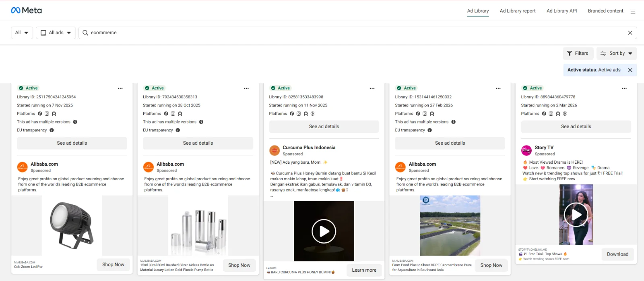The width and height of the screenshot is (644, 281).
Task: Click Shop Now on the airless bottle ad
Action: click(239, 265)
